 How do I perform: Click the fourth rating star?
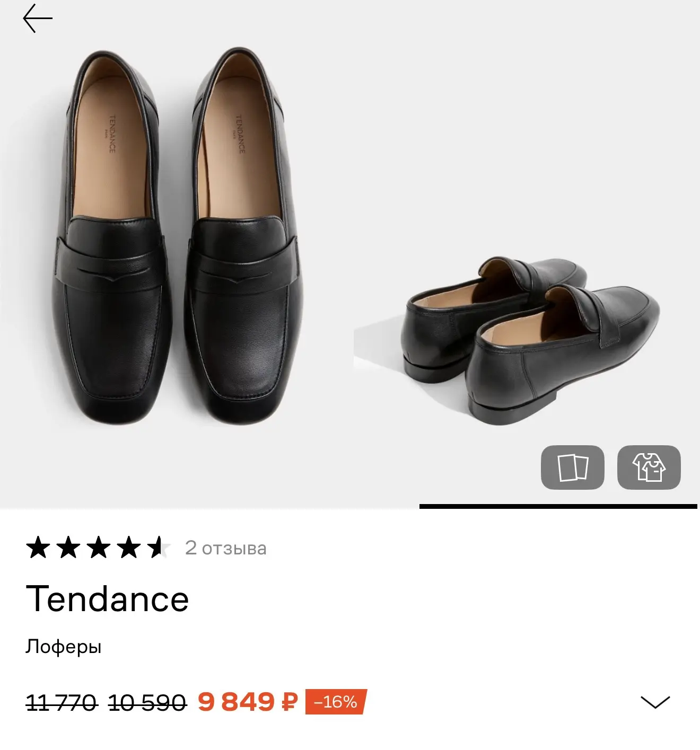[129, 548]
